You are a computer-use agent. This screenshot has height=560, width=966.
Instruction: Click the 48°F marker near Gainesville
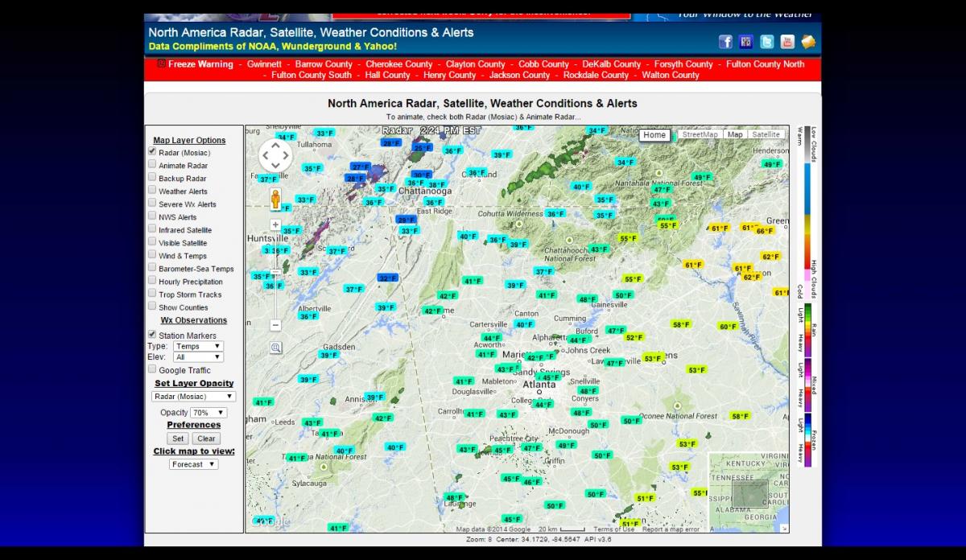tap(588, 299)
